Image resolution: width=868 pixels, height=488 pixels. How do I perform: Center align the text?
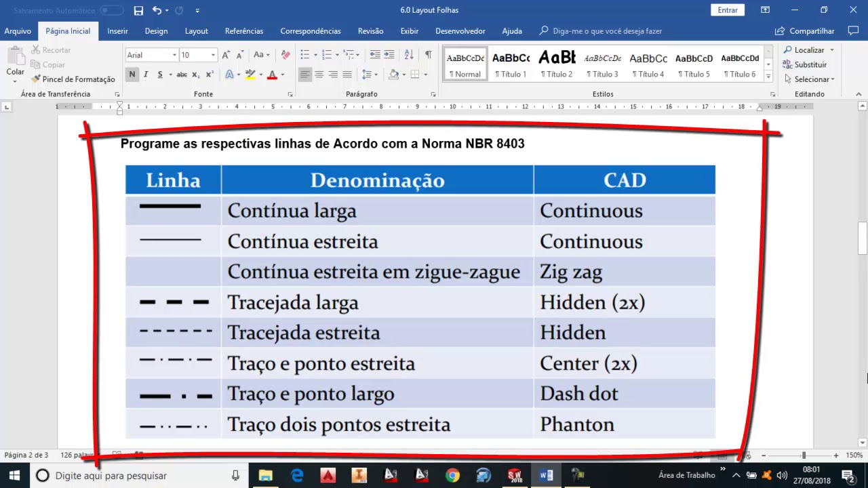(x=319, y=75)
